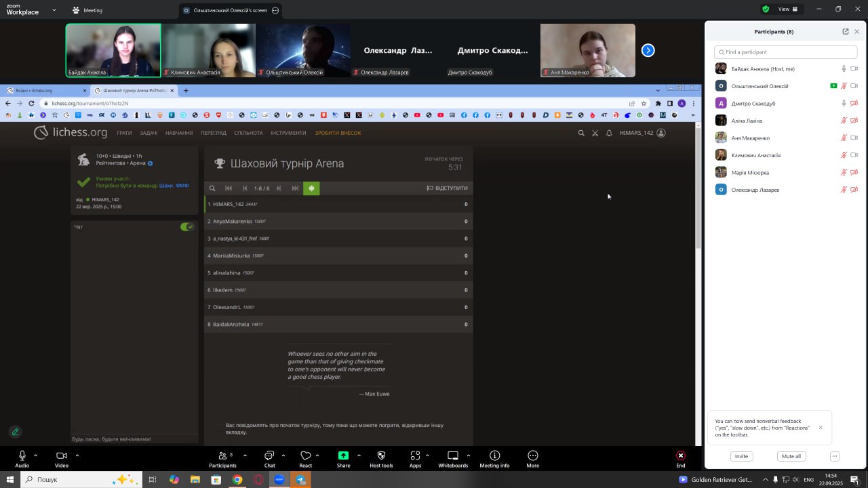868x488 pixels.
Task: Open the Whiteboards tool
Action: (x=453, y=455)
